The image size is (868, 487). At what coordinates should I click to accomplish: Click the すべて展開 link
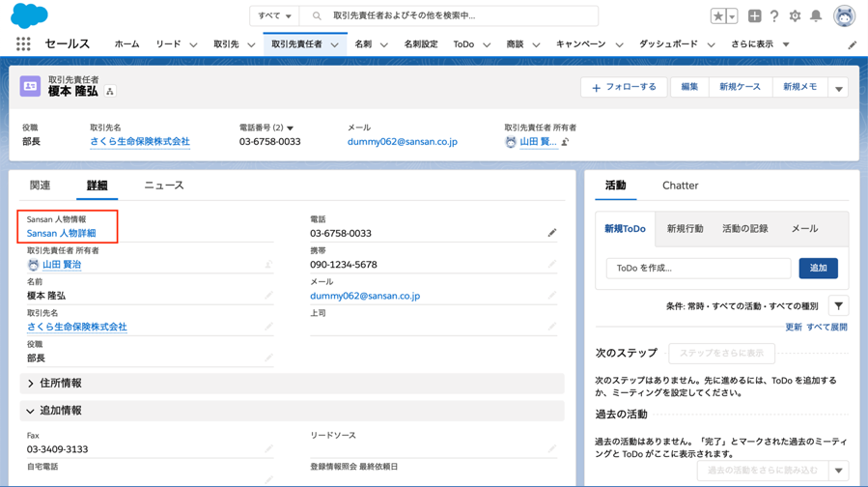coord(826,328)
